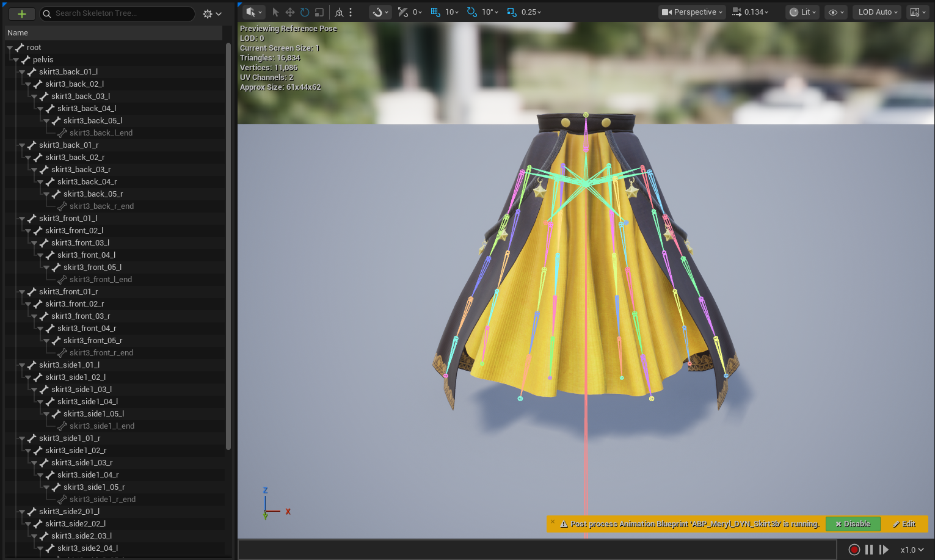
Task: Click the green Add bone plus button
Action: (x=22, y=13)
